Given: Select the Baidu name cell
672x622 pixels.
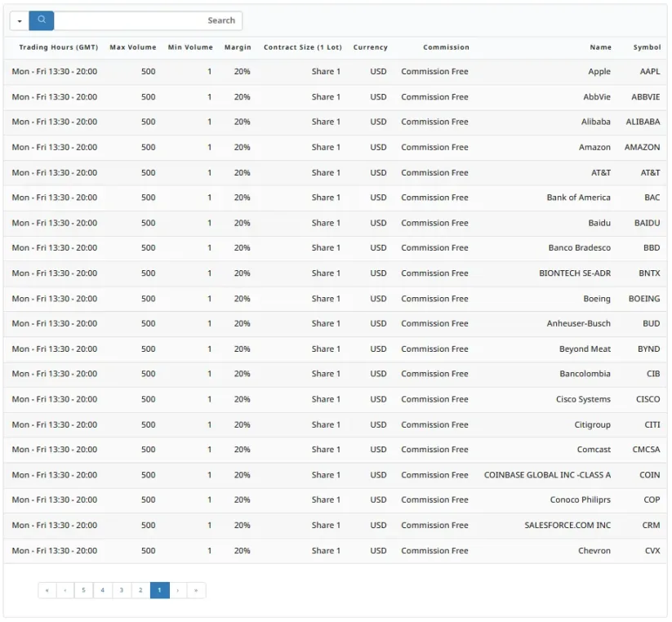Looking at the screenshot, I should pos(599,223).
